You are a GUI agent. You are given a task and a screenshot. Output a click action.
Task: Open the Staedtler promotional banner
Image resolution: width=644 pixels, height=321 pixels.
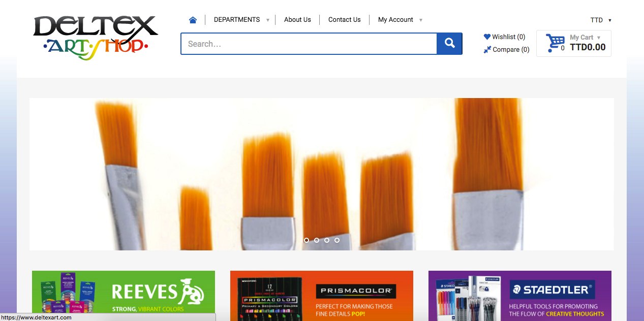[520, 296]
